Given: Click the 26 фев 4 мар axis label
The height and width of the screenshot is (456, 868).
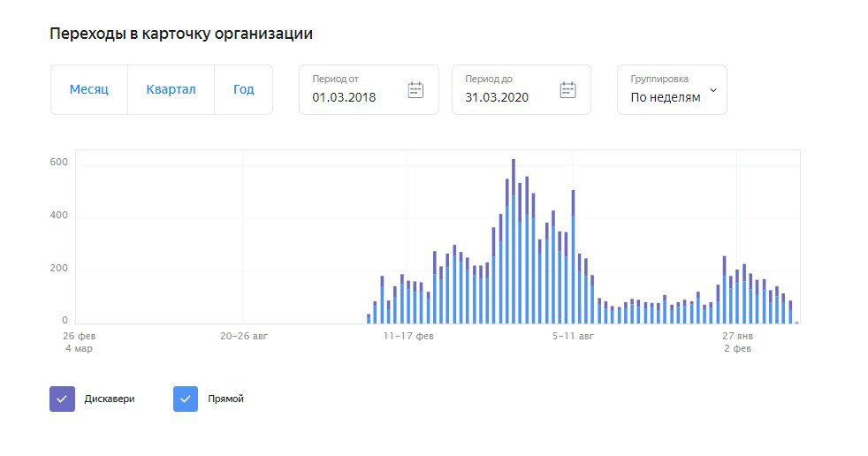Looking at the screenshot, I should pyautogui.click(x=80, y=342).
